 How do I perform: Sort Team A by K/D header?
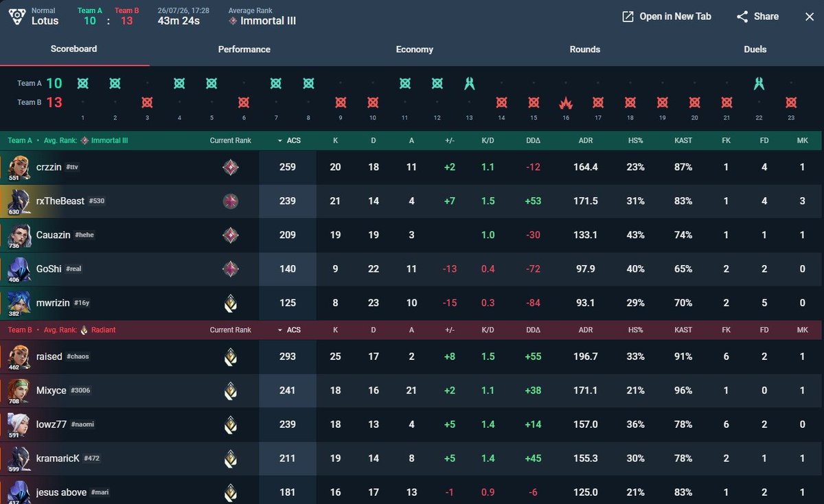tap(488, 140)
